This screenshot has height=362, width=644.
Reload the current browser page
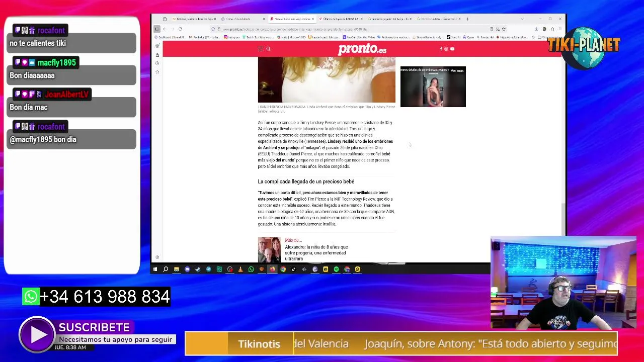(x=180, y=29)
